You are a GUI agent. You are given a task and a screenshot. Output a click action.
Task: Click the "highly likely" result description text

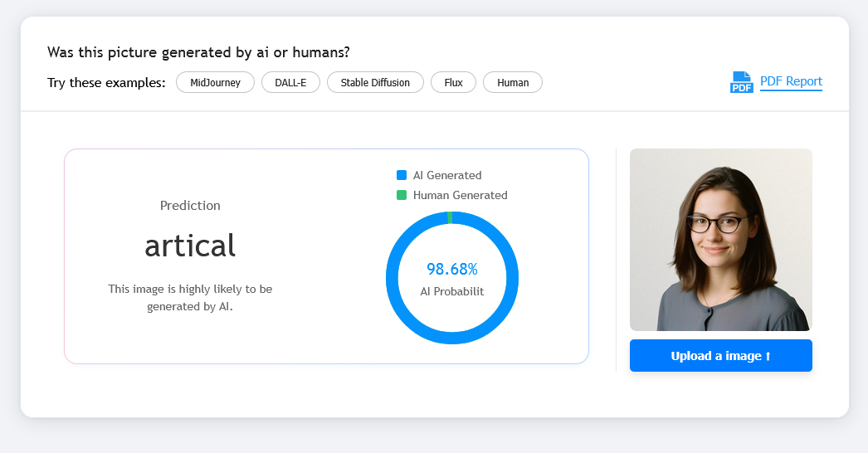point(190,297)
